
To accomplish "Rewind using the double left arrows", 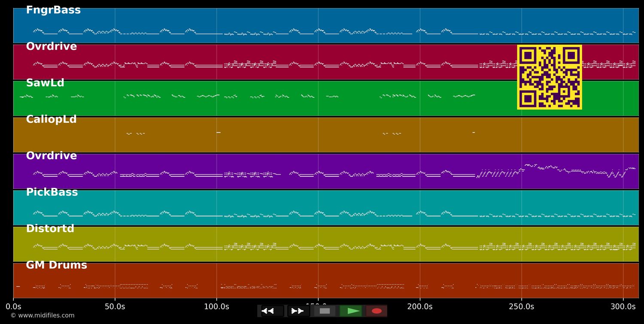I will (270, 311).
